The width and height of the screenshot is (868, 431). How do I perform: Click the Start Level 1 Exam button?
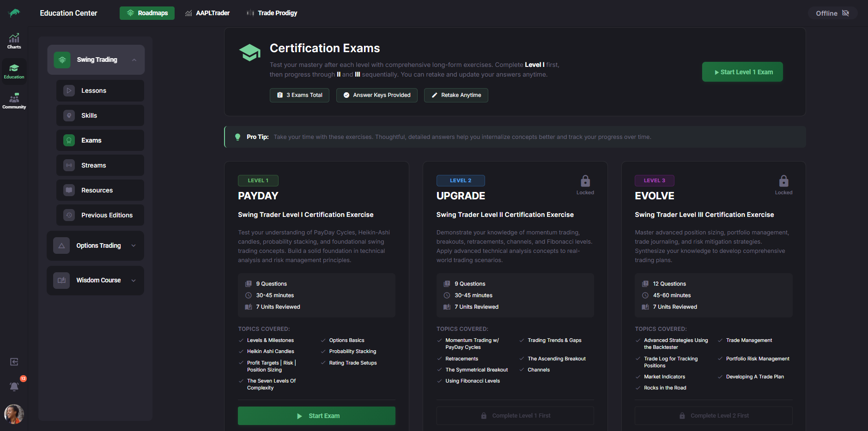742,72
